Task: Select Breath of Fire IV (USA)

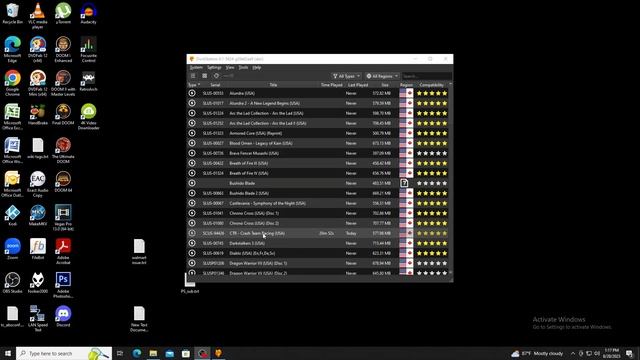Action: tap(318, 173)
